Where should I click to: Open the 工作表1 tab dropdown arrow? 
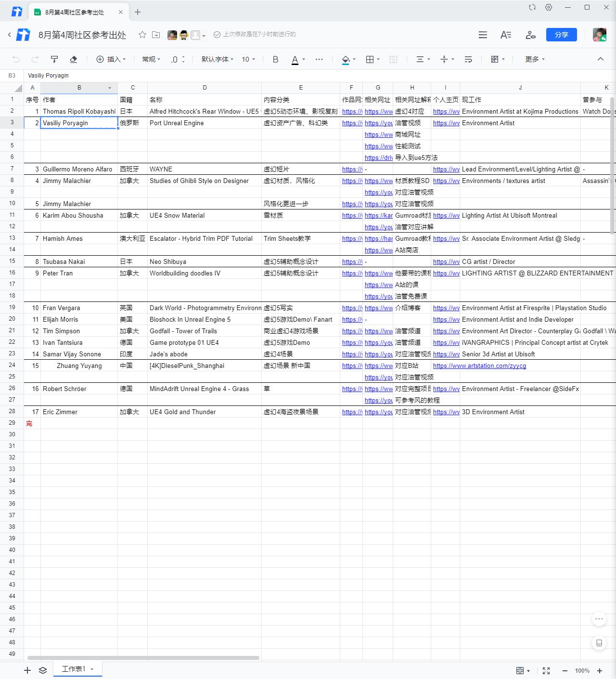[92, 669]
